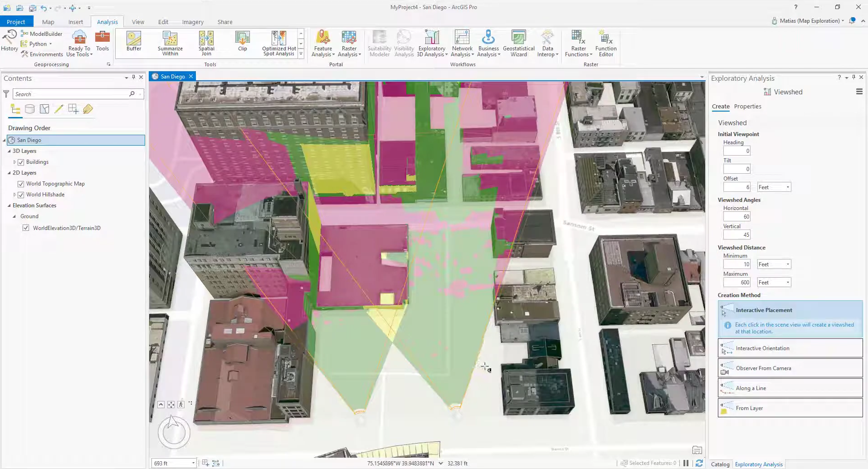Open Exploratory 3D Analysis dropdown
This screenshot has height=469, width=868.
tap(432, 44)
